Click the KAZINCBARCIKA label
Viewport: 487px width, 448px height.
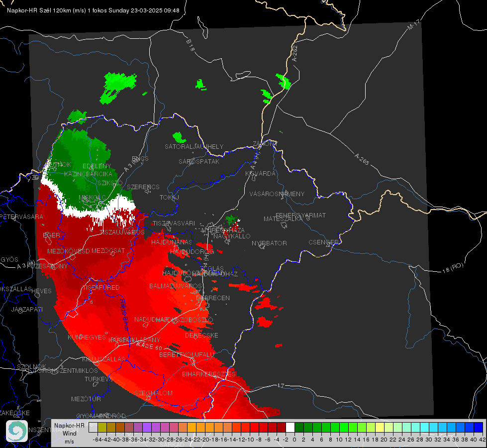pyautogui.click(x=88, y=174)
